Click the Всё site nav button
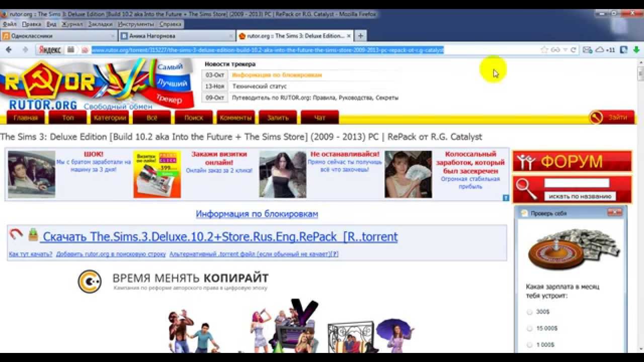This screenshot has height=362, width=644. click(152, 118)
